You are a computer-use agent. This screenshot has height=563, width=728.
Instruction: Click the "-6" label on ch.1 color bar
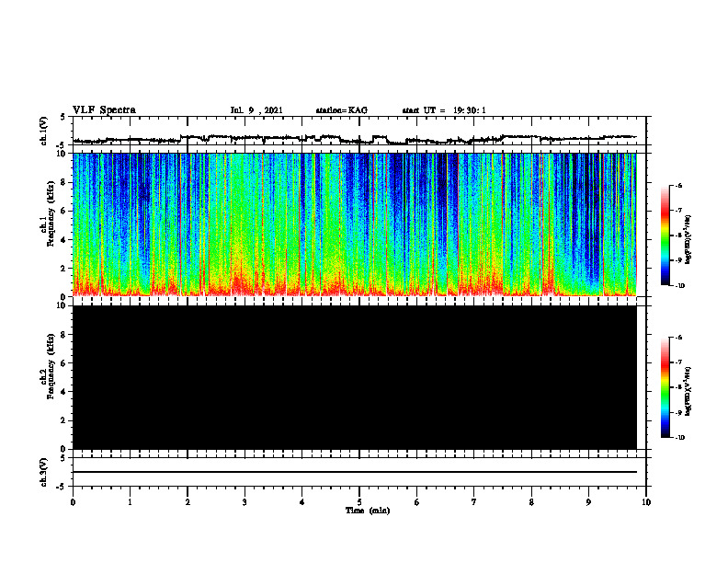click(x=678, y=186)
